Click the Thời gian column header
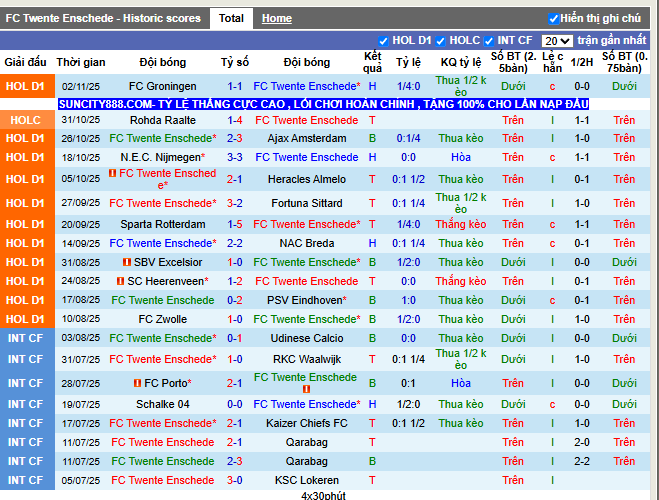 (81, 62)
